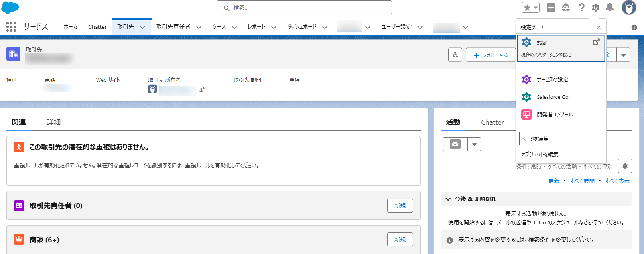644x254 pixels.
Task: Open the notifications bell
Action: tap(610, 8)
